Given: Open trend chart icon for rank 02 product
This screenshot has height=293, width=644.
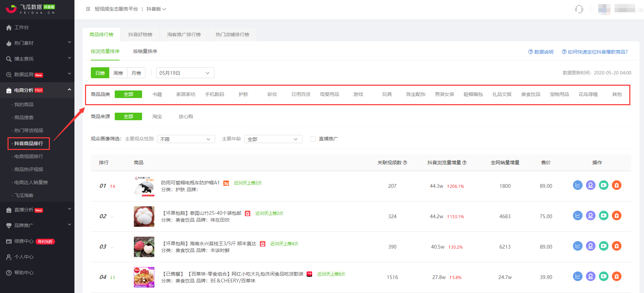Looking at the screenshot, I should click(577, 215).
